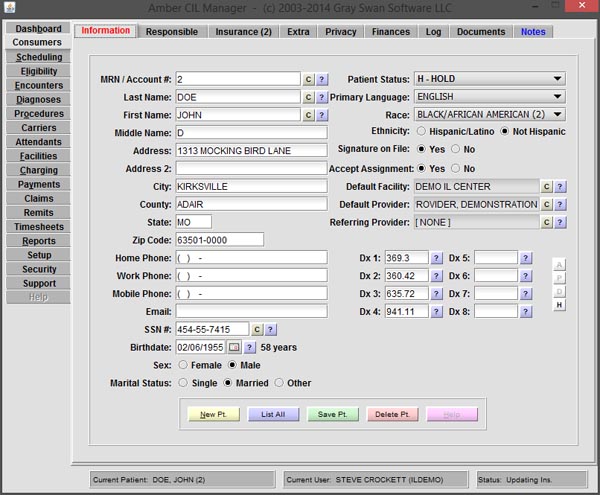The image size is (600, 495).
Task: Open the Birthdate calendar picker icon
Action: click(235, 347)
